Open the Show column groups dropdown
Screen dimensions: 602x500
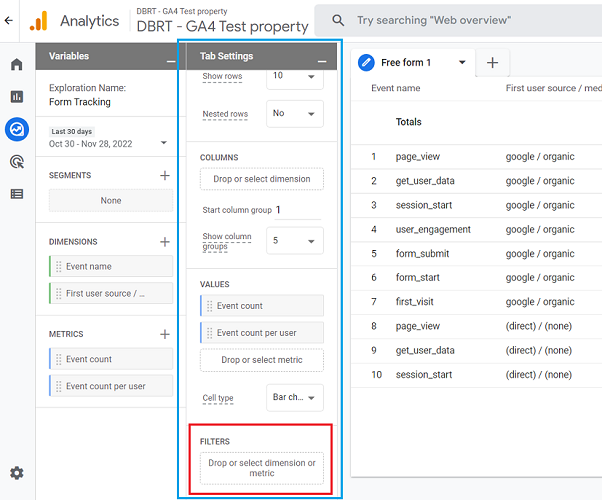coord(295,241)
